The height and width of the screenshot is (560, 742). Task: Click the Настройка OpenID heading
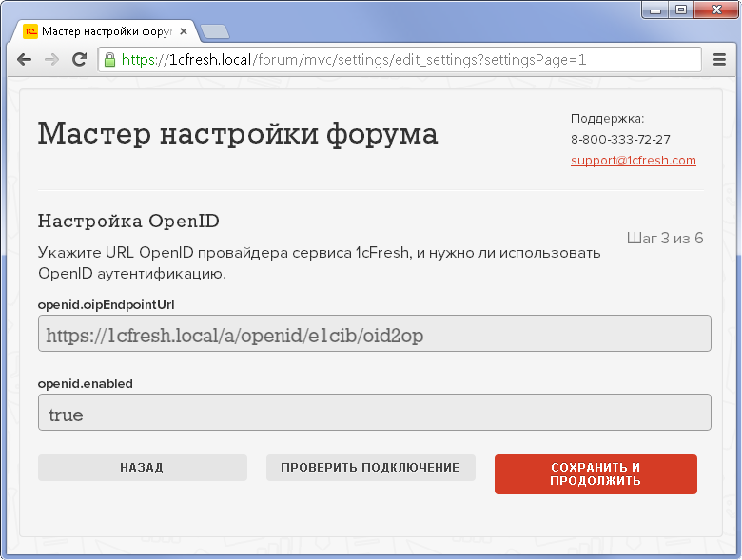click(x=128, y=222)
